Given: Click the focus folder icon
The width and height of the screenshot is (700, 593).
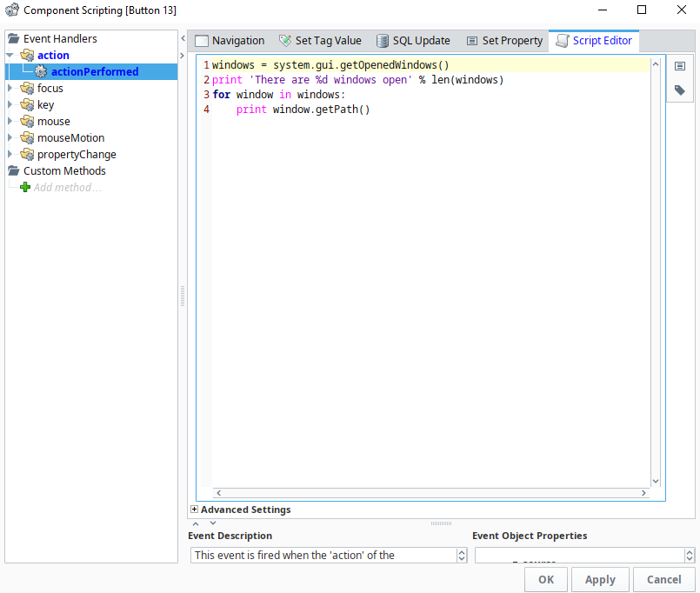Looking at the screenshot, I should (x=27, y=89).
